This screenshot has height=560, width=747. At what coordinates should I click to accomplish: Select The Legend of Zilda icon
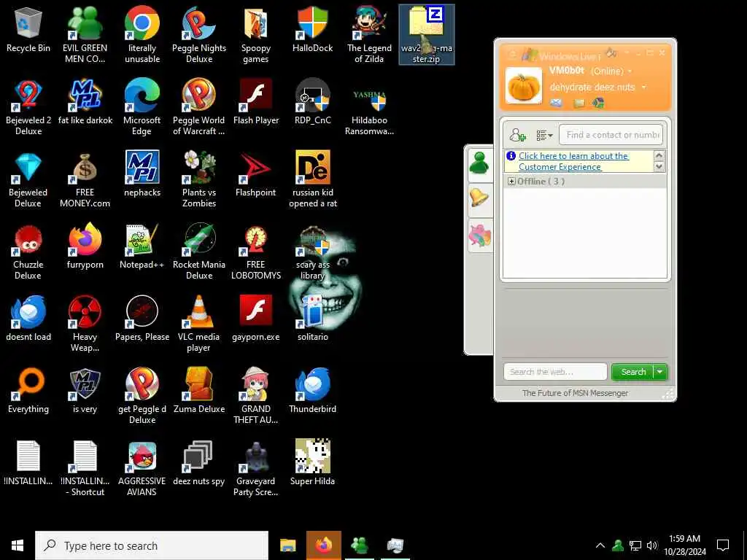point(369,35)
